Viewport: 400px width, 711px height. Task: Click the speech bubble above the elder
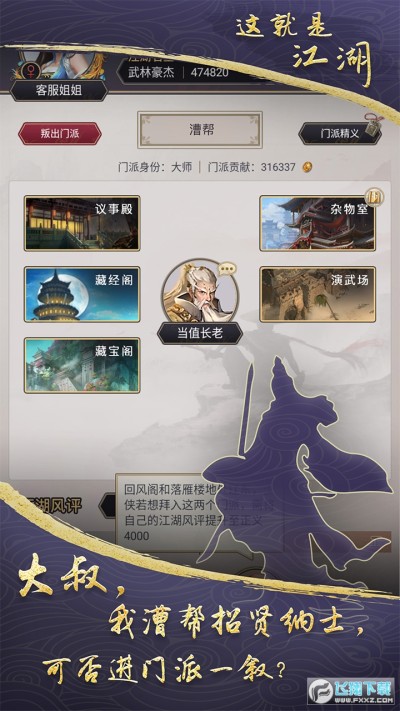click(226, 269)
